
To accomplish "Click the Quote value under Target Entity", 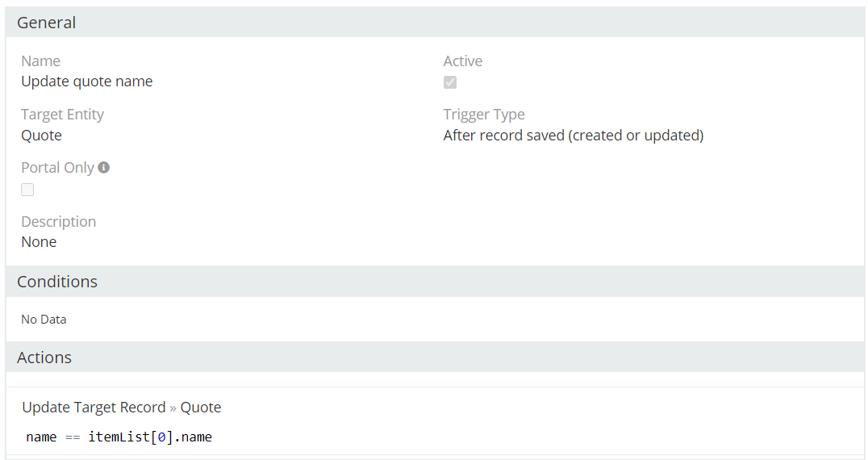I will (x=41, y=136).
